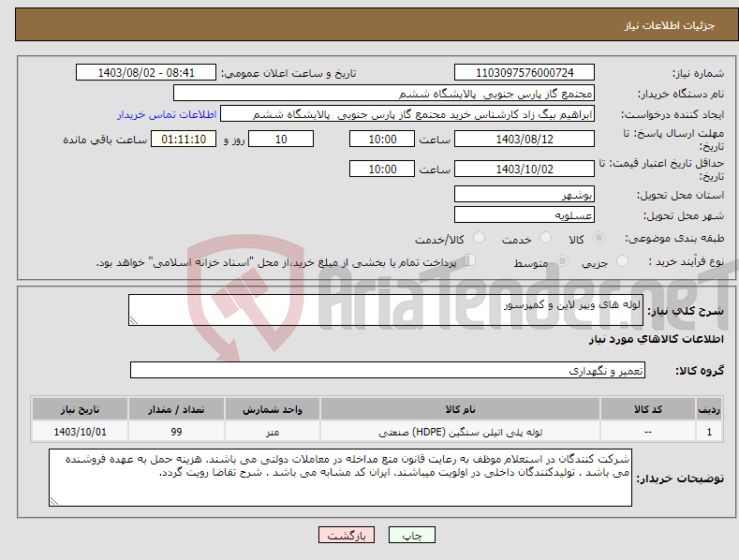The image size is (739, 560).
Task: Click the کد کالا cell showing --
Action: click(x=648, y=432)
